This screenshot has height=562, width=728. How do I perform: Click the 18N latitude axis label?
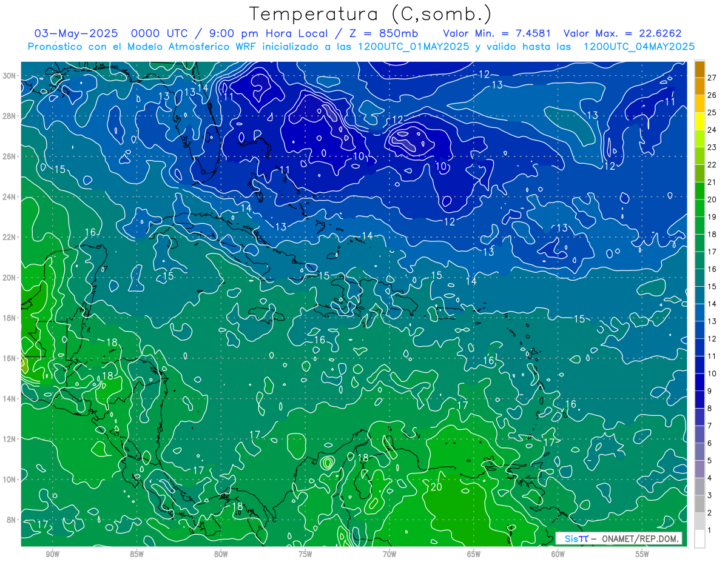point(10,318)
